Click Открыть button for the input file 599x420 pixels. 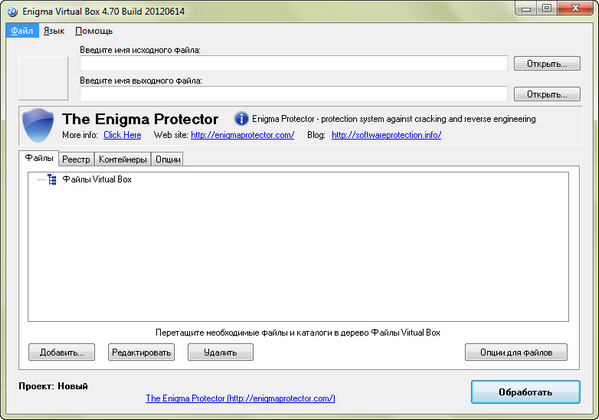tap(547, 63)
